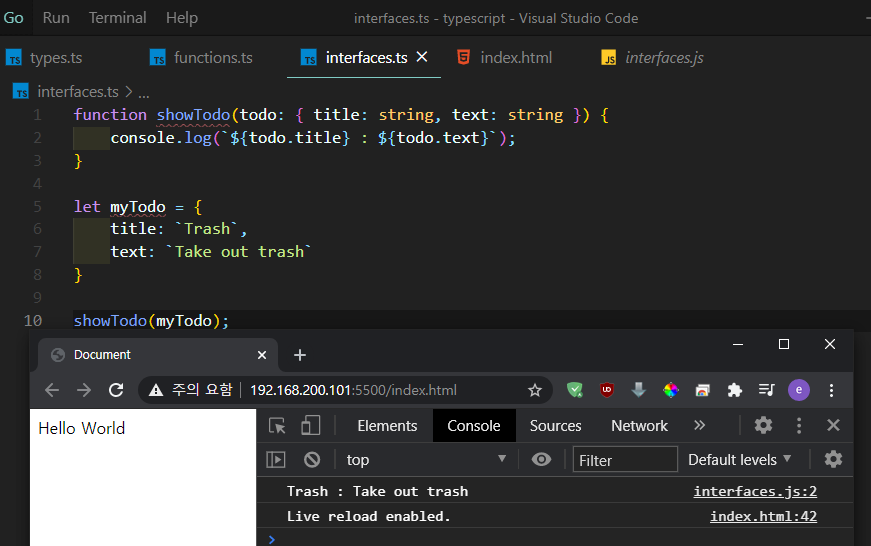Click the console Filter field
Image resolution: width=871 pixels, height=546 pixels.
[x=625, y=459]
